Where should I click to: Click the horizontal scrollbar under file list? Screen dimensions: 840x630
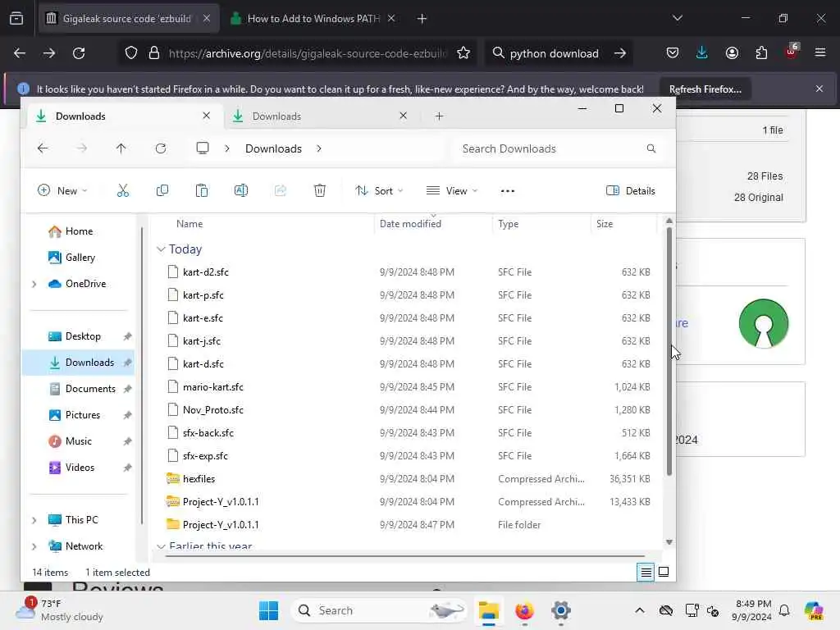pyautogui.click(x=405, y=555)
